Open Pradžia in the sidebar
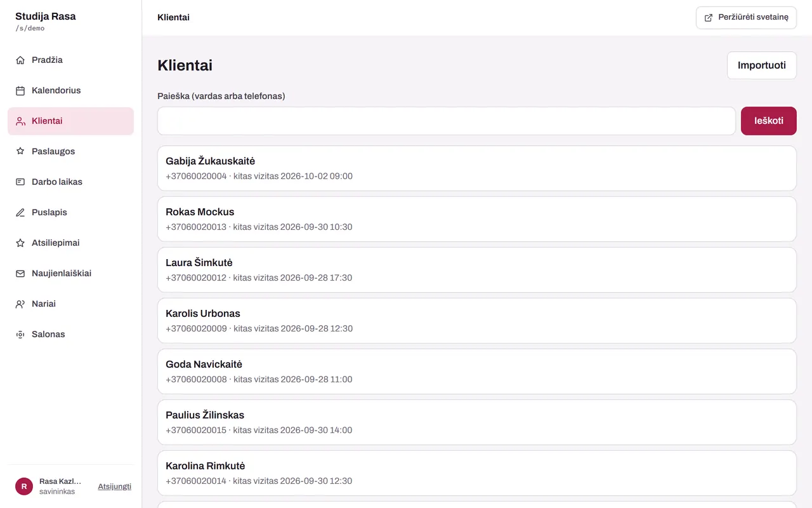This screenshot has width=812, height=508. (x=70, y=60)
